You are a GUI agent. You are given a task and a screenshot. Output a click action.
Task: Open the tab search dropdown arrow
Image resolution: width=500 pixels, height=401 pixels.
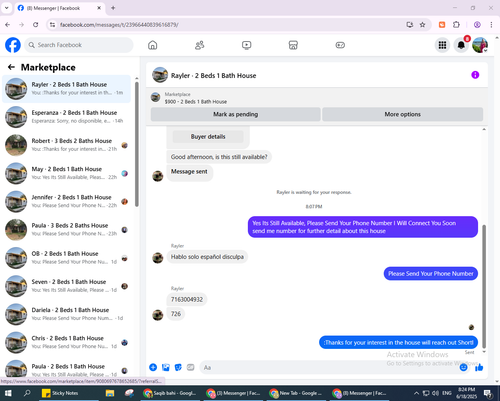(6, 8)
